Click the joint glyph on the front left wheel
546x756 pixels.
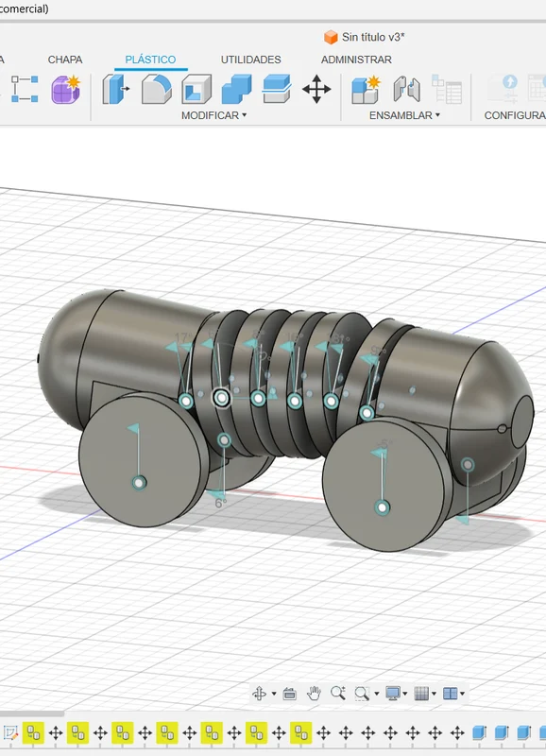[x=139, y=483]
